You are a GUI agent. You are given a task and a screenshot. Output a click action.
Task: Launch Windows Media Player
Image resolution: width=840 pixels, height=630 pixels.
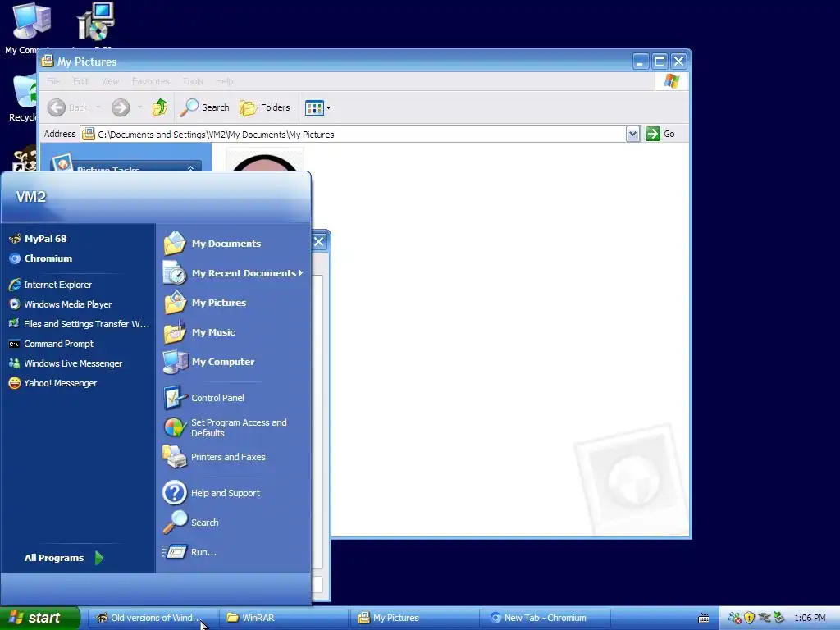(x=60, y=304)
